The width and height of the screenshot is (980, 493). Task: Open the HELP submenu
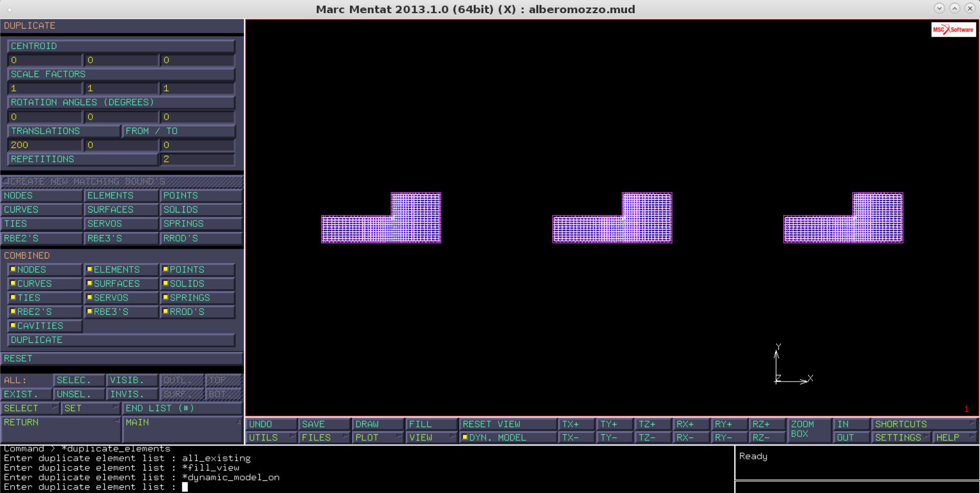(x=955, y=438)
